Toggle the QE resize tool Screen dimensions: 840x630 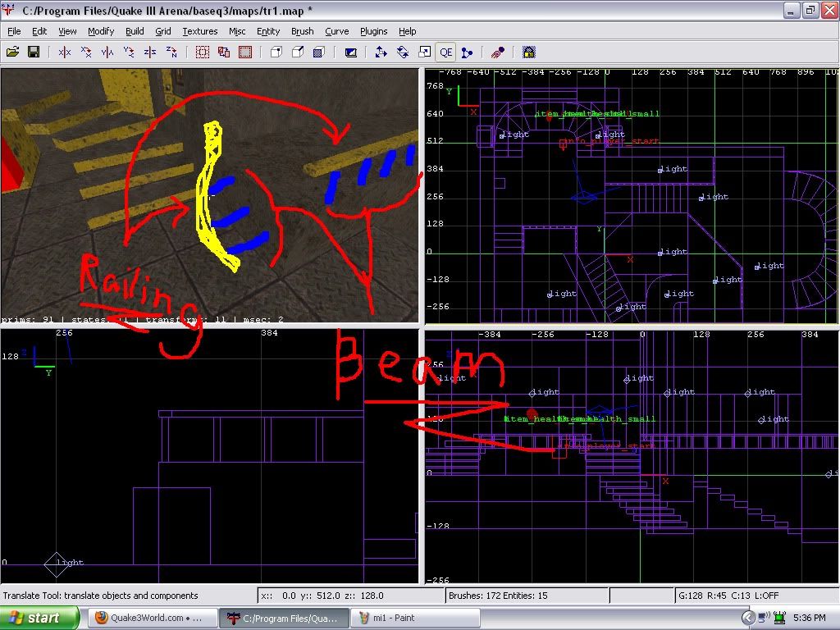tap(445, 52)
